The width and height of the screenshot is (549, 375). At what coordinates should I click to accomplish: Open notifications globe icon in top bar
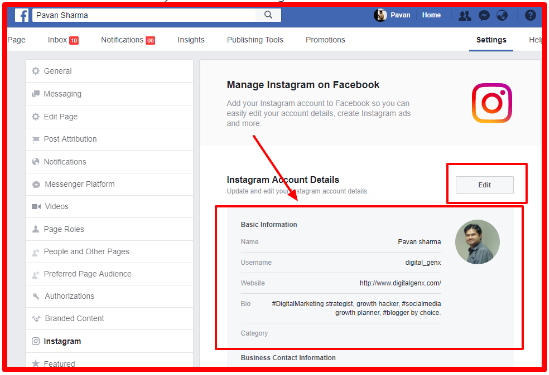click(502, 15)
